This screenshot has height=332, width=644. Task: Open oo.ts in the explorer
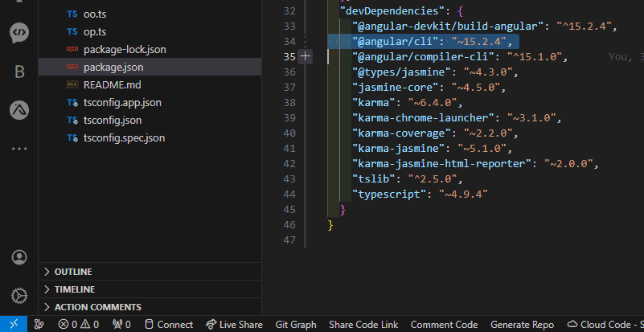coord(150,14)
